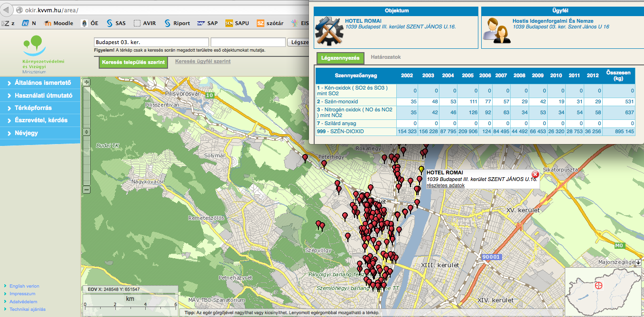Open the AVIR bookmark
The width and height of the screenshot is (644, 317).
click(x=145, y=23)
